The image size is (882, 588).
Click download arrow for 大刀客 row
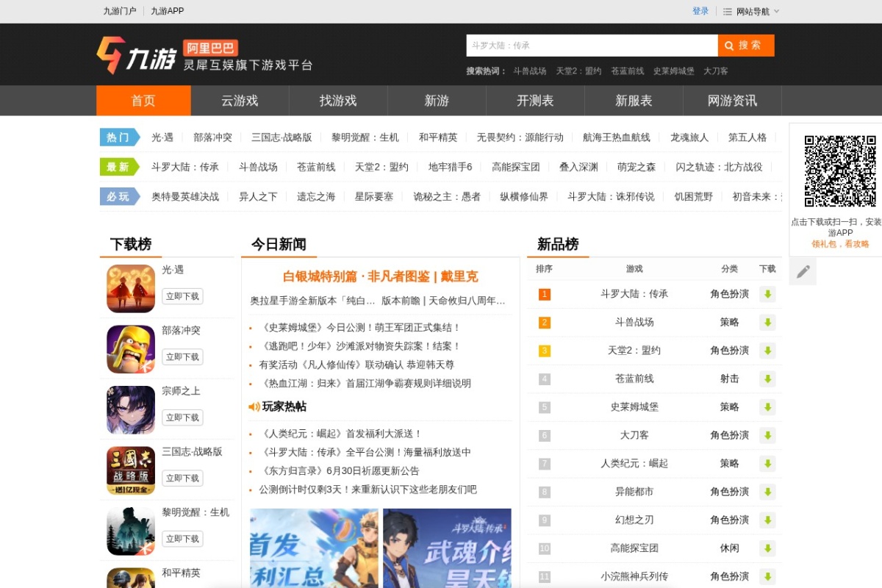[x=768, y=436]
